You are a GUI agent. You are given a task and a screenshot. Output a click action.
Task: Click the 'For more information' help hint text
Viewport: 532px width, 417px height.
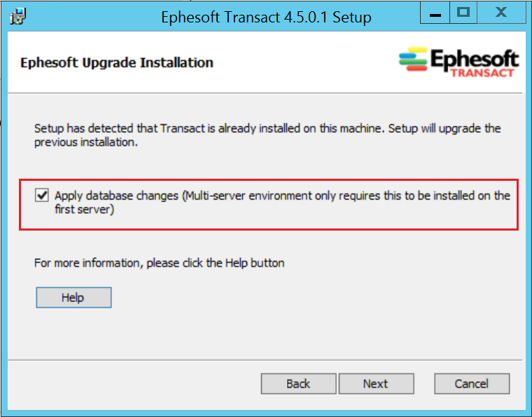[x=159, y=264]
